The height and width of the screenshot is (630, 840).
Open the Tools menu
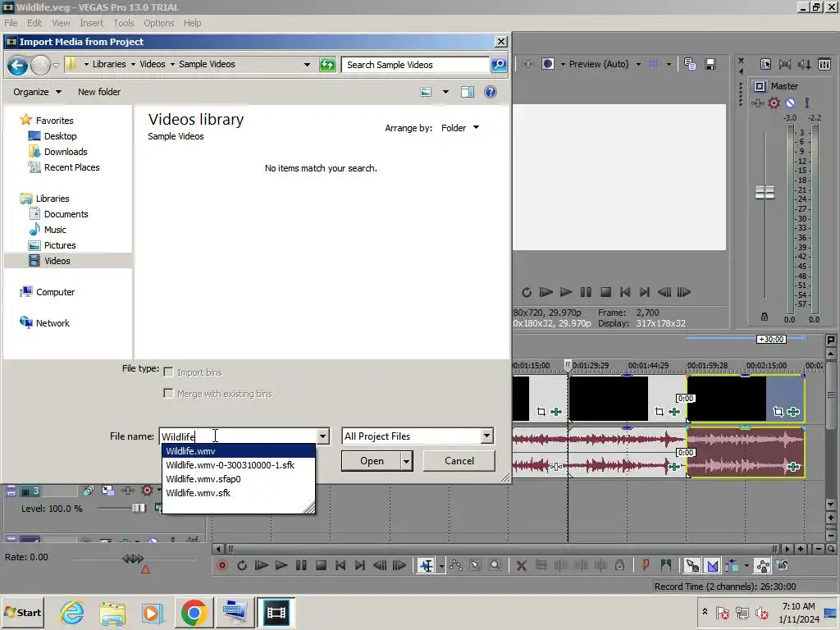pyautogui.click(x=123, y=23)
